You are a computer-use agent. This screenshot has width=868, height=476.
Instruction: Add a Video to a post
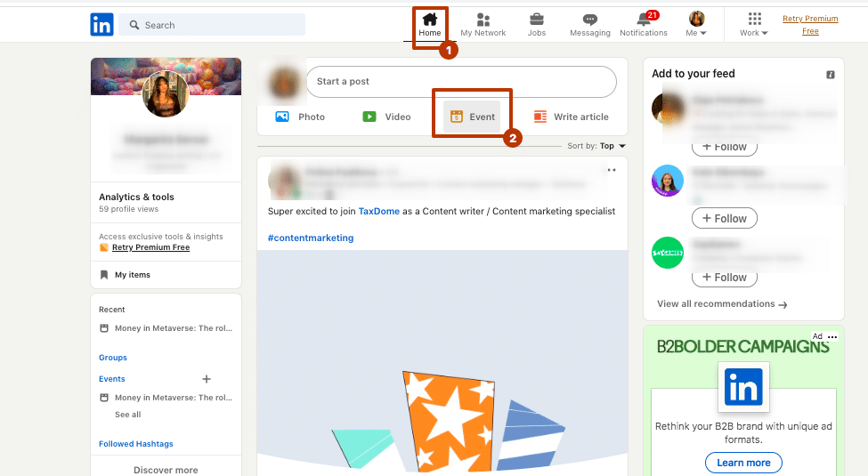click(386, 117)
